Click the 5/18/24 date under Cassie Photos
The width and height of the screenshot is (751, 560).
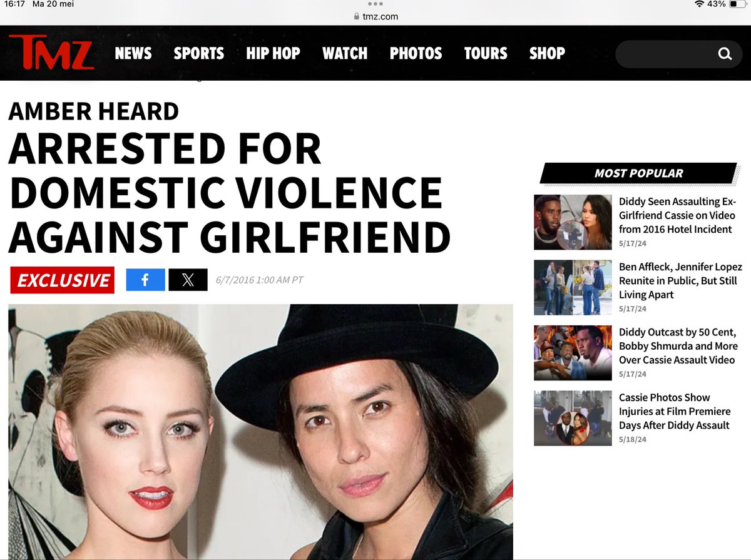pyautogui.click(x=633, y=439)
